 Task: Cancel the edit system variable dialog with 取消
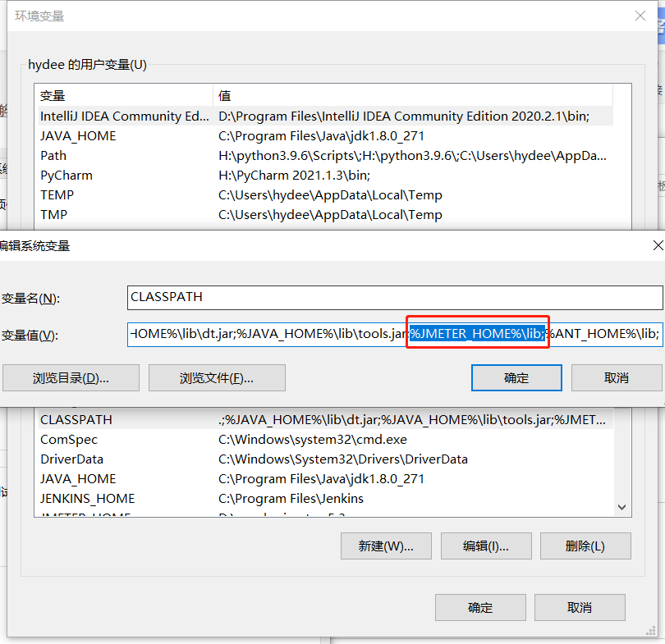pos(617,377)
